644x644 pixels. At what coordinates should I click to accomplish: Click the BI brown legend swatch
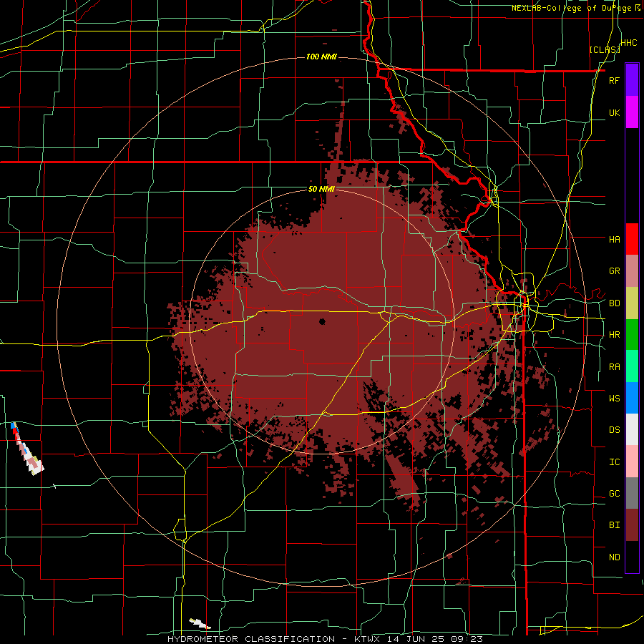[632, 525]
